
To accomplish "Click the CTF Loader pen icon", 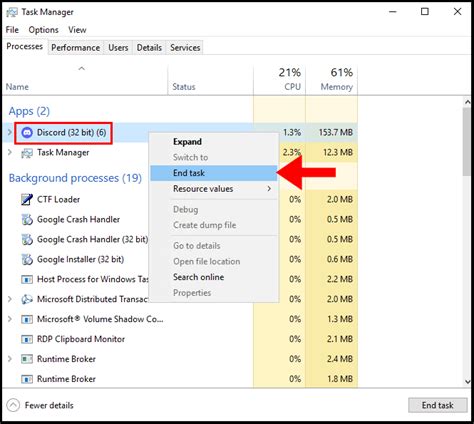I will [27, 199].
